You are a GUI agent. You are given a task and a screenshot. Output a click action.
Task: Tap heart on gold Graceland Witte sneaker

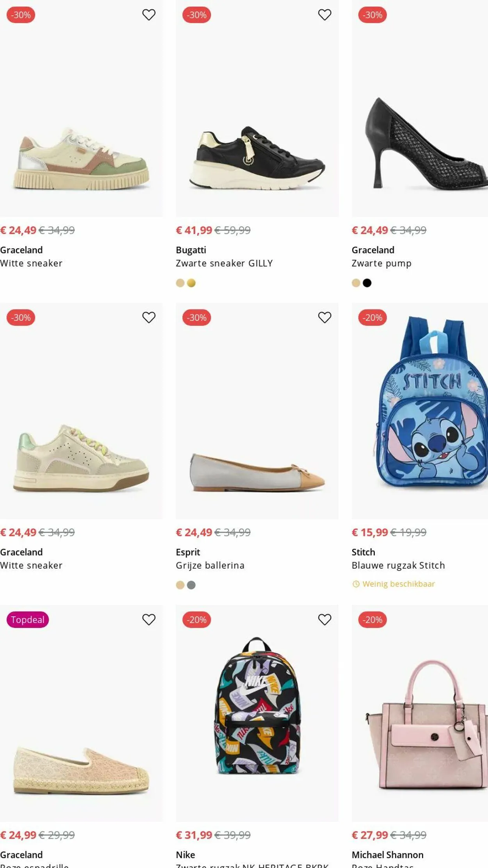coord(149,317)
